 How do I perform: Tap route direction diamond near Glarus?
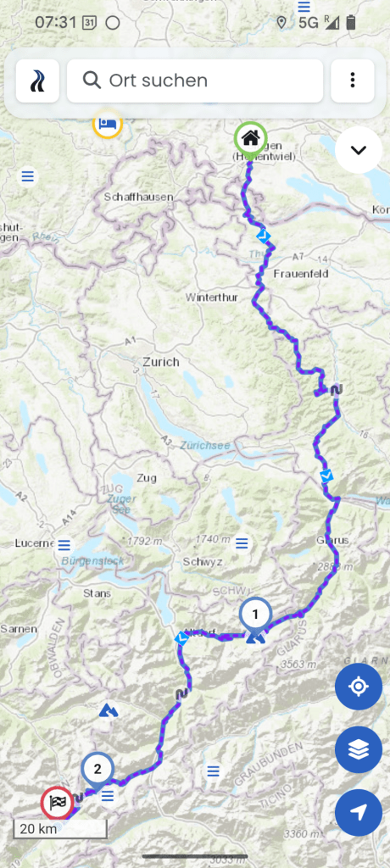(x=327, y=476)
